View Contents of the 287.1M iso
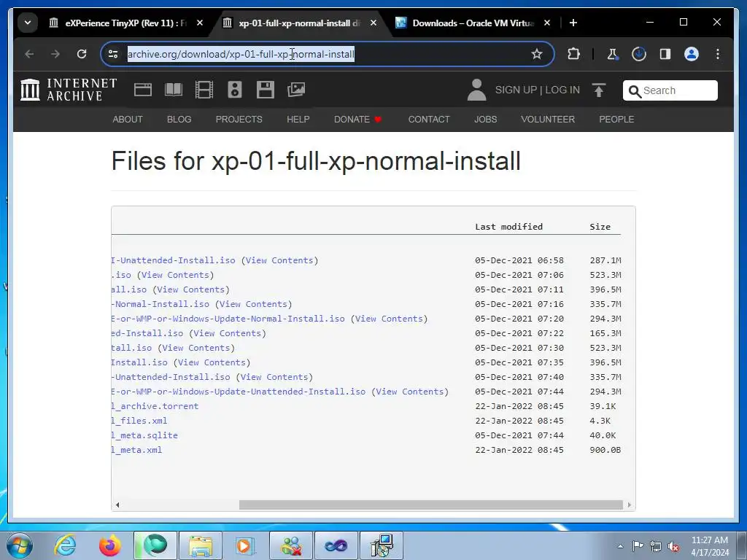 pos(279,260)
